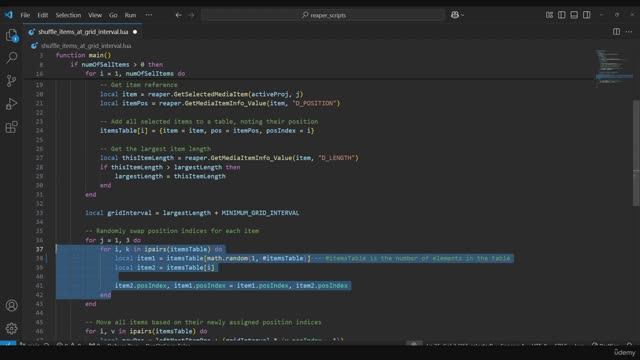Screen dimensions: 640x360
Task: Split the editor right
Action: 616,31
